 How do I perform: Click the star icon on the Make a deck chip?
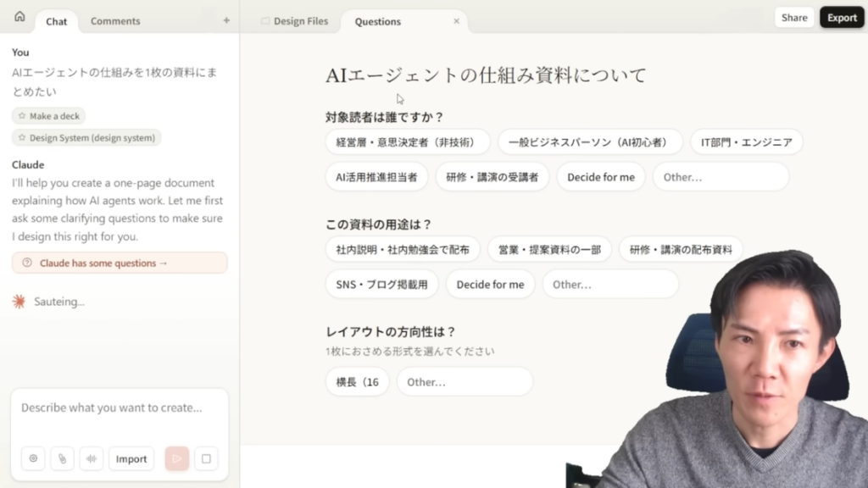[x=23, y=115]
